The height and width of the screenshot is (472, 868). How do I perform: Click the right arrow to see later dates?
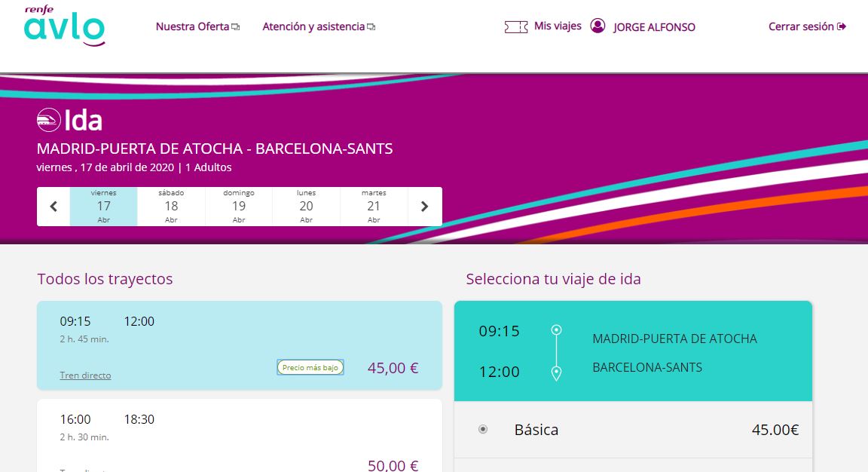pyautogui.click(x=424, y=206)
